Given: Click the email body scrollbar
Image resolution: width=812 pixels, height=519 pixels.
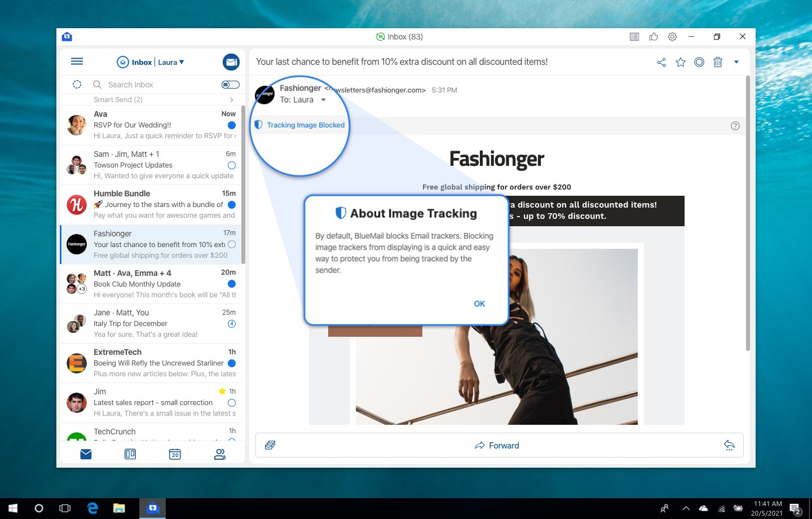Looking at the screenshot, I should [748, 213].
